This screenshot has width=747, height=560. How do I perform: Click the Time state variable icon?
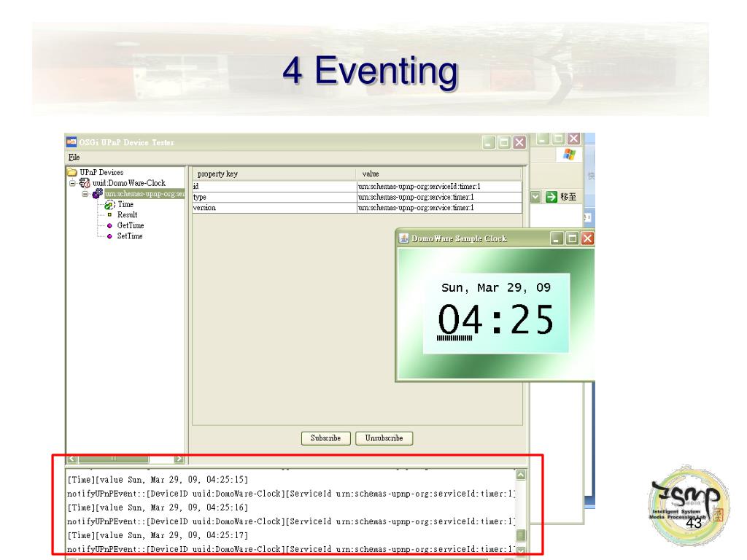coord(109,205)
